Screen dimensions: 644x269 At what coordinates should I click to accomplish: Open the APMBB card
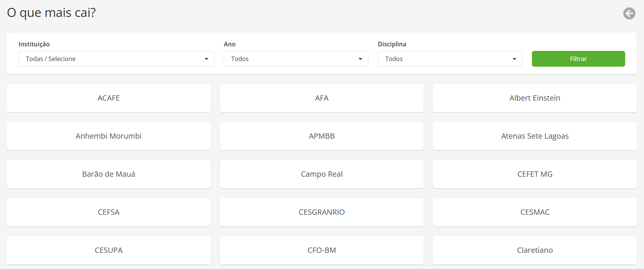(322, 136)
